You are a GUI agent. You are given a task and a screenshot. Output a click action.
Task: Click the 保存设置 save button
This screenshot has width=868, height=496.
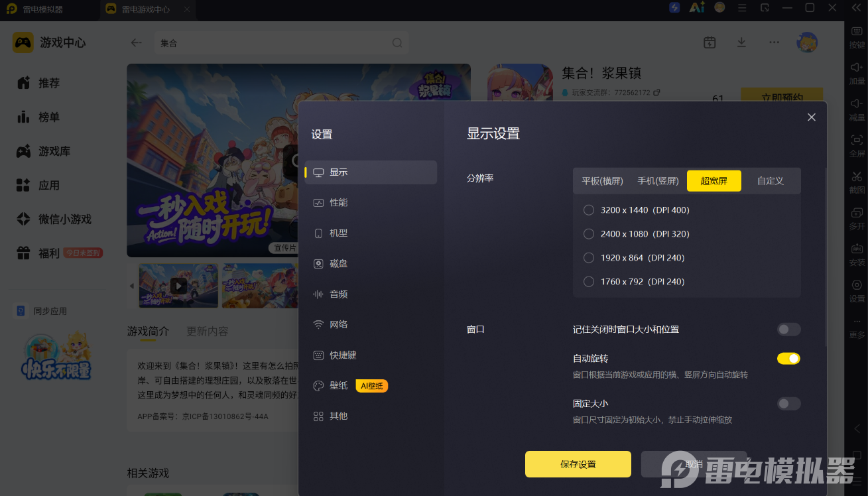point(578,464)
